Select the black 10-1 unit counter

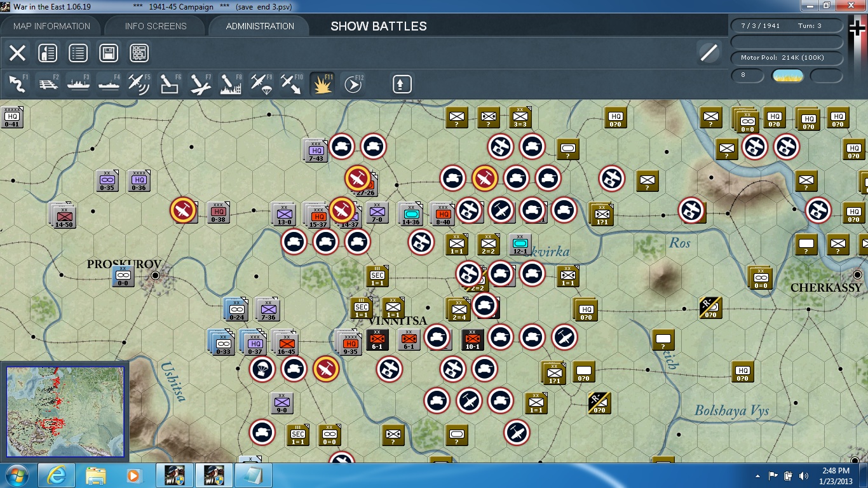[x=472, y=339]
